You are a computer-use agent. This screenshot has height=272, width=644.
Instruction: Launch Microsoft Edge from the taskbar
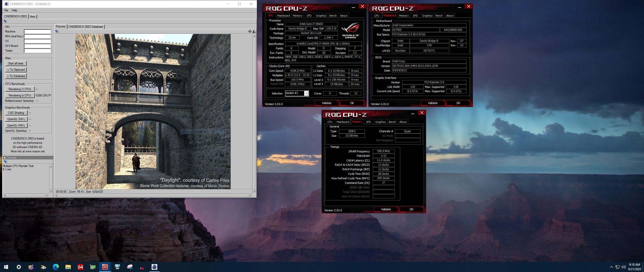click(56, 267)
